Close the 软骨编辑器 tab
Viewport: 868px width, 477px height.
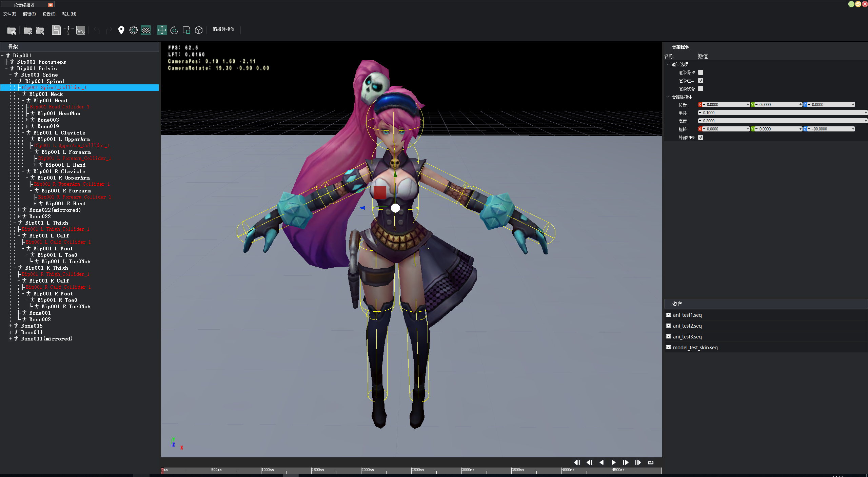[51, 5]
